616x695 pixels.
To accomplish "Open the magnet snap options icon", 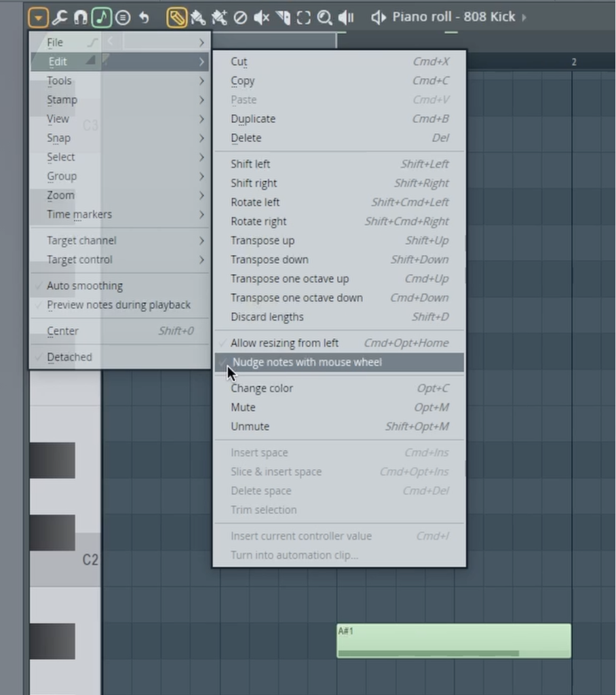I will point(81,17).
